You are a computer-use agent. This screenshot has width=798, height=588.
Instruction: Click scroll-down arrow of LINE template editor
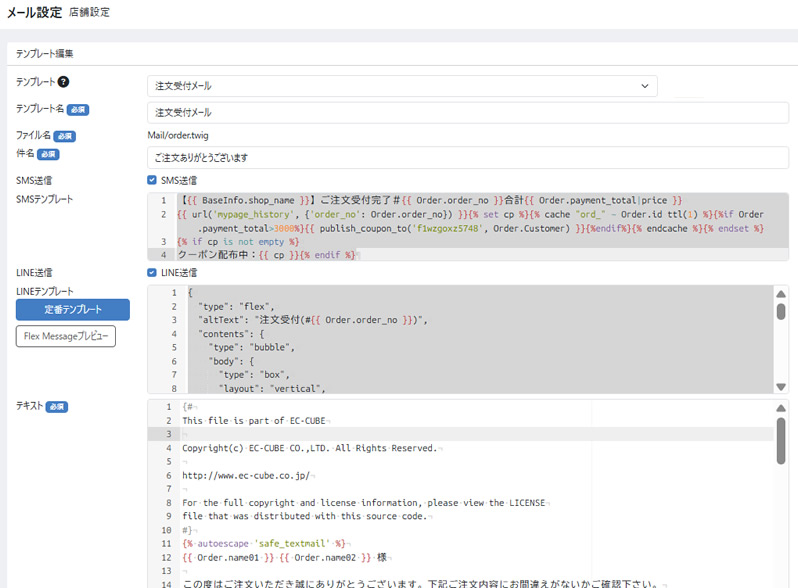point(781,387)
